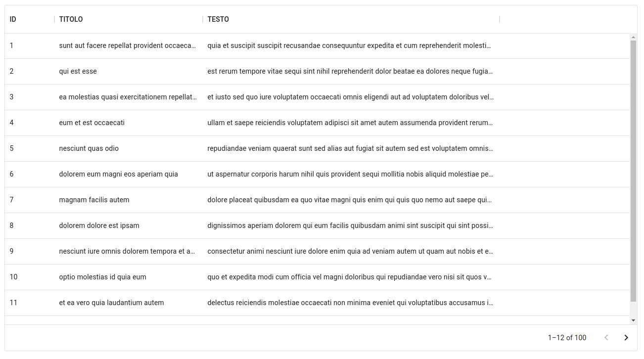Open the post titled 'qui est esse'

[x=78, y=71]
